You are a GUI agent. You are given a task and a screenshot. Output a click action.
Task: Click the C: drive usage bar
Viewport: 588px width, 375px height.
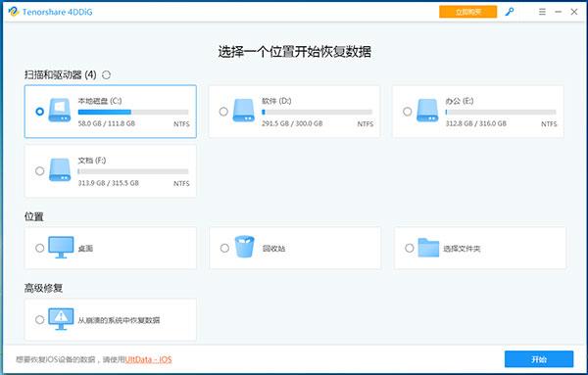tap(133, 112)
